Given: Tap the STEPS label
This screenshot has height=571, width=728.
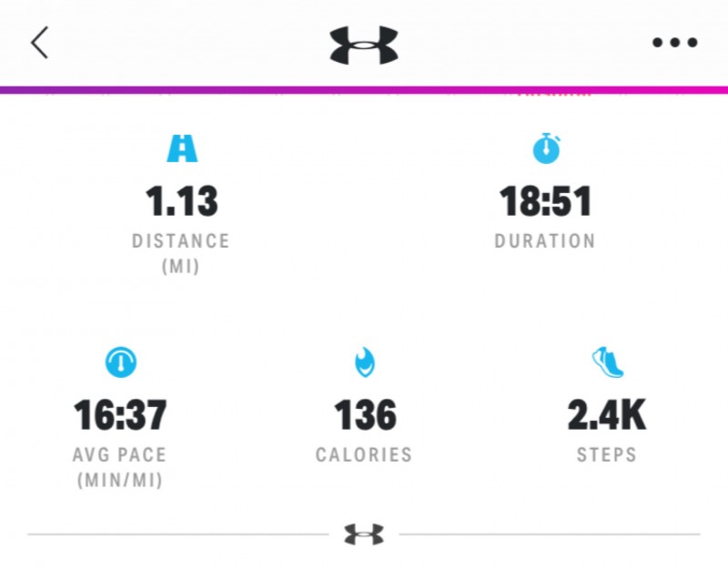Looking at the screenshot, I should (607, 454).
